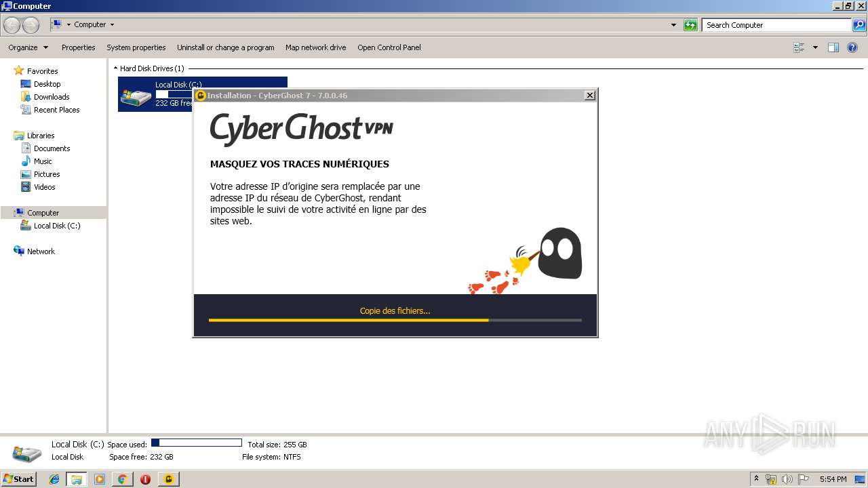The image size is (868, 488).
Task: Go back with the Explorer back arrow
Action: click(x=12, y=25)
